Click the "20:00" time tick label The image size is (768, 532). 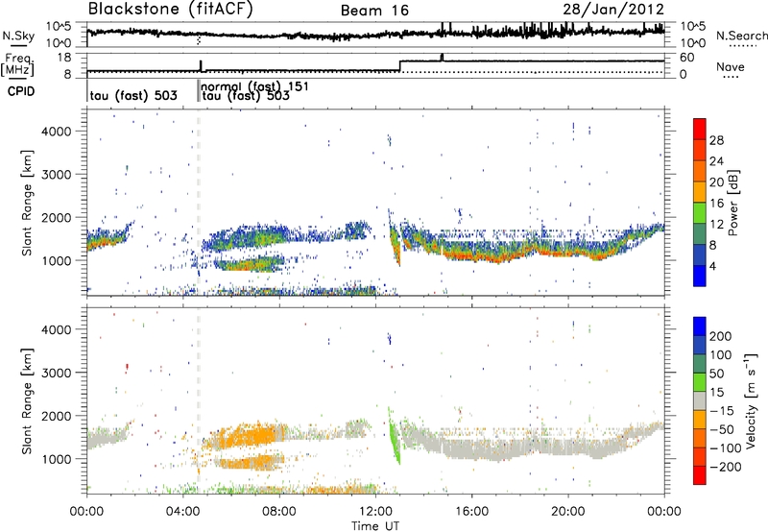pos(568,512)
